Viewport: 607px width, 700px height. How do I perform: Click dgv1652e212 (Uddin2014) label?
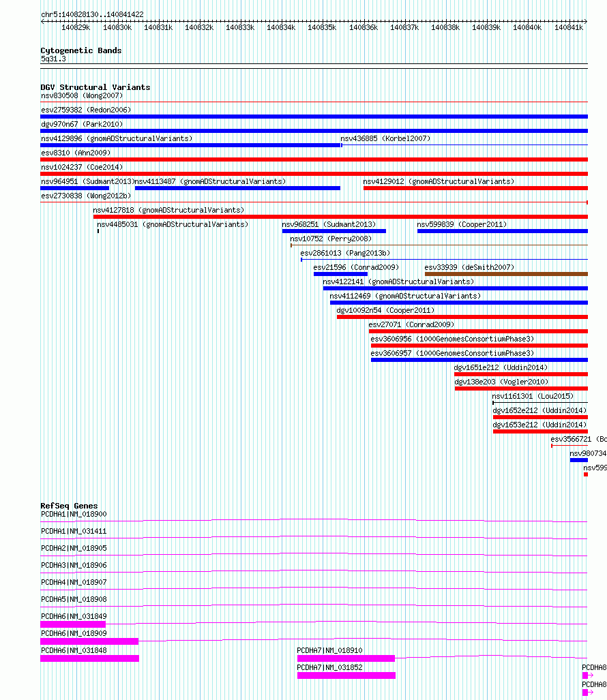pyautogui.click(x=539, y=410)
